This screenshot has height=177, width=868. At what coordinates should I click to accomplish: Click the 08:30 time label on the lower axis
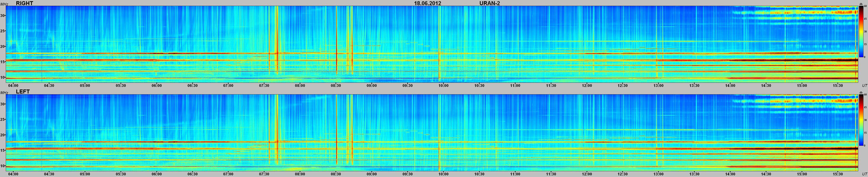(x=336, y=174)
